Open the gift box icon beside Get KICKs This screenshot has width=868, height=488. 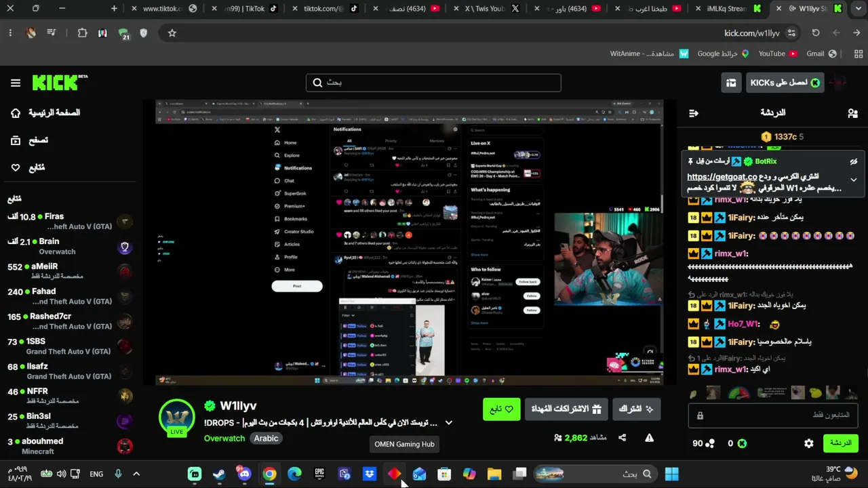[731, 83]
